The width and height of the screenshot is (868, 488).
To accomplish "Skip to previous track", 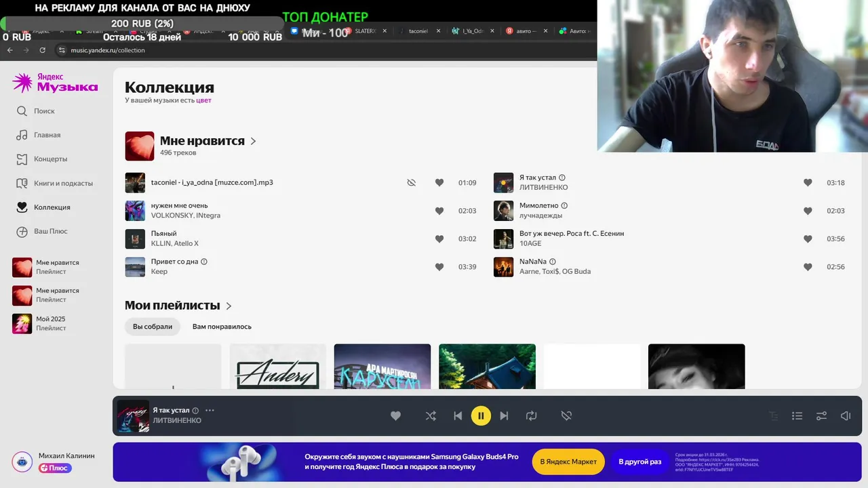I will click(x=458, y=415).
